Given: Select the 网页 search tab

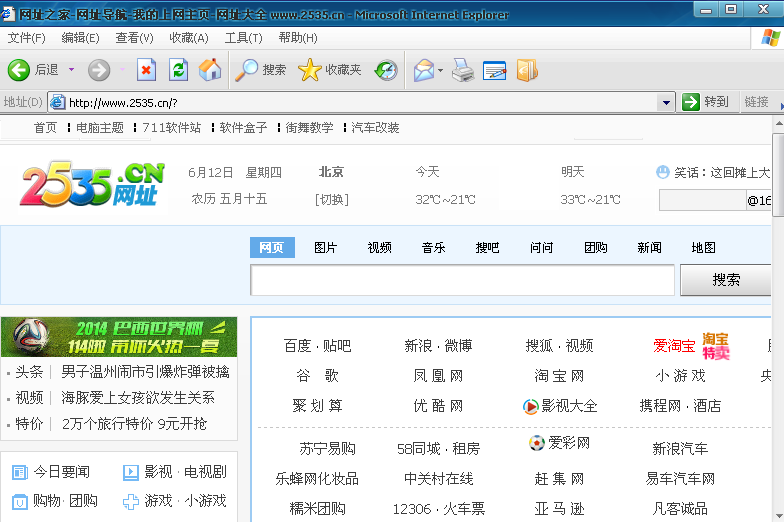Looking at the screenshot, I should 272,248.
